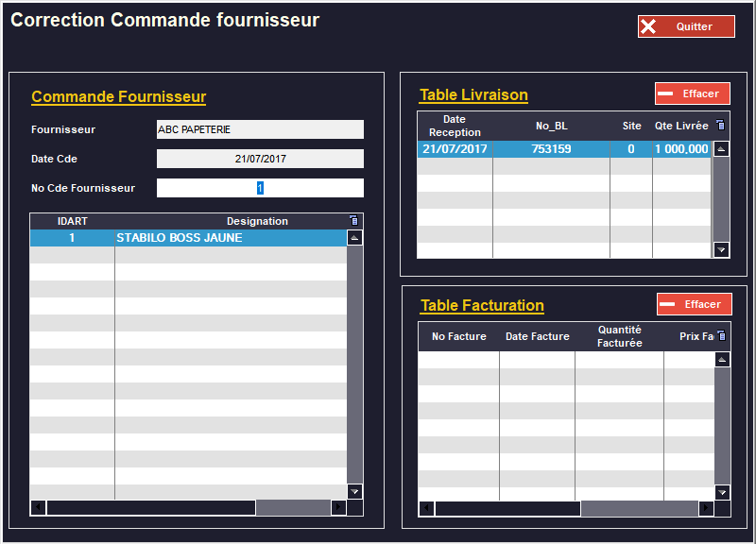Click the Fournisseur field ABC PAPETERIE
The width and height of the screenshot is (756, 544).
260,129
